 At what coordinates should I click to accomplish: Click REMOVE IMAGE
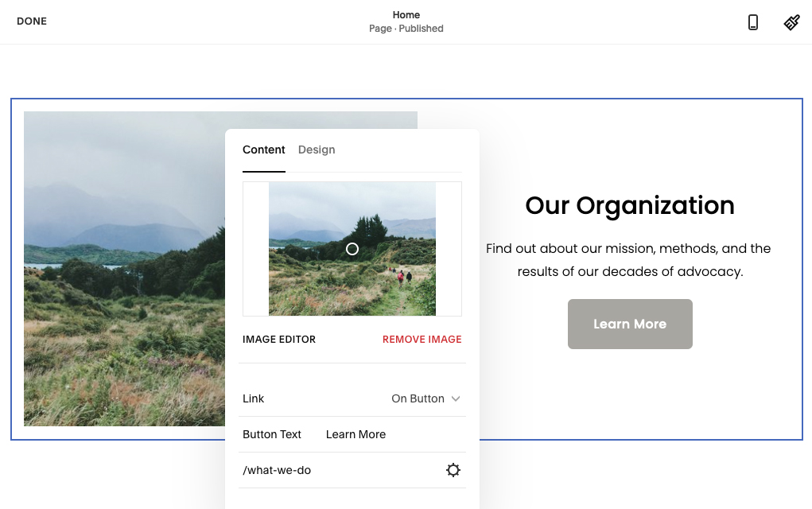pyautogui.click(x=422, y=339)
